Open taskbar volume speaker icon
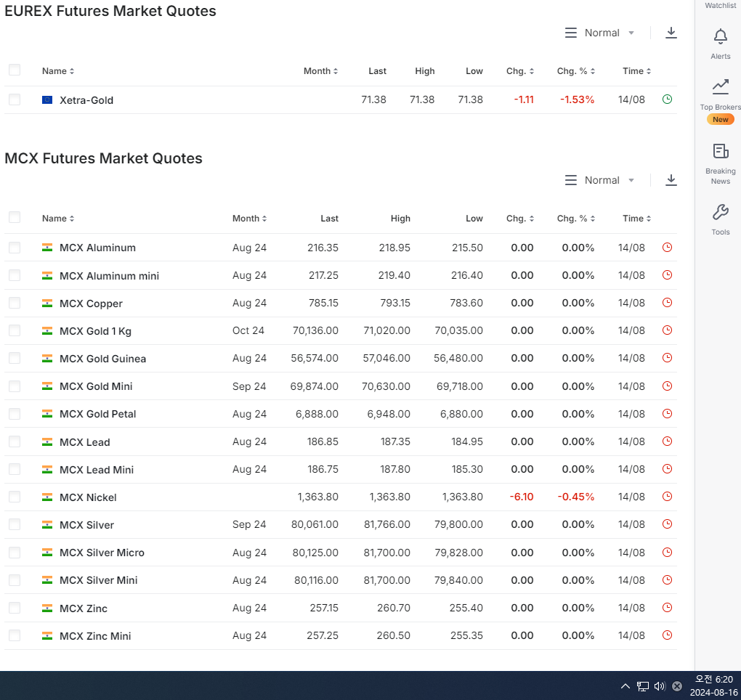The height and width of the screenshot is (700, 741). point(660,685)
